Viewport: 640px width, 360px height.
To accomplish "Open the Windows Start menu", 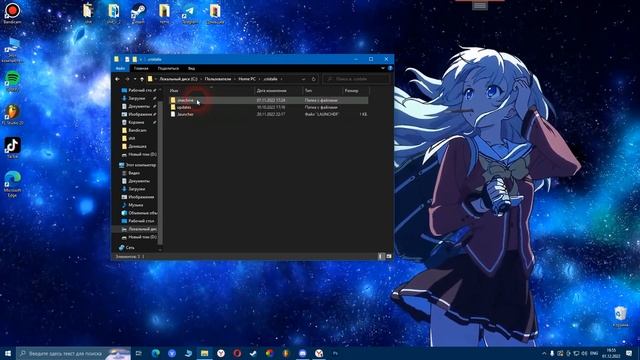I will [x=7, y=353].
